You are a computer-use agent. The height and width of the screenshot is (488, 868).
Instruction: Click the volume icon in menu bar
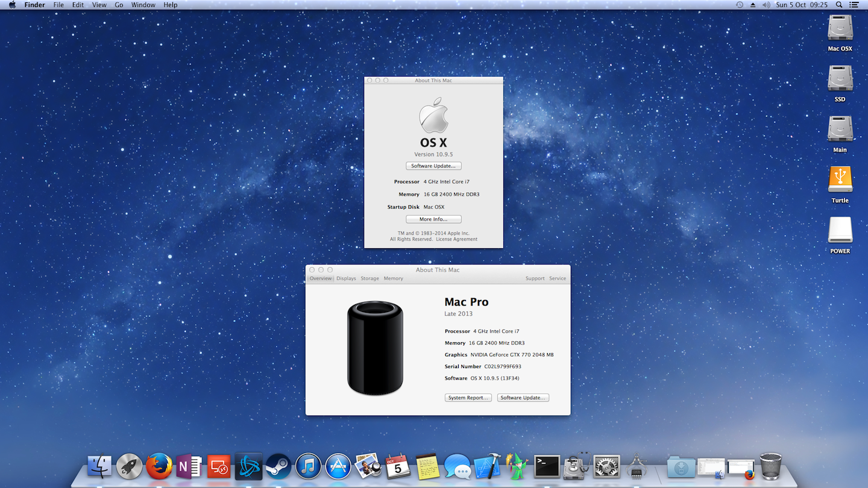(x=766, y=5)
